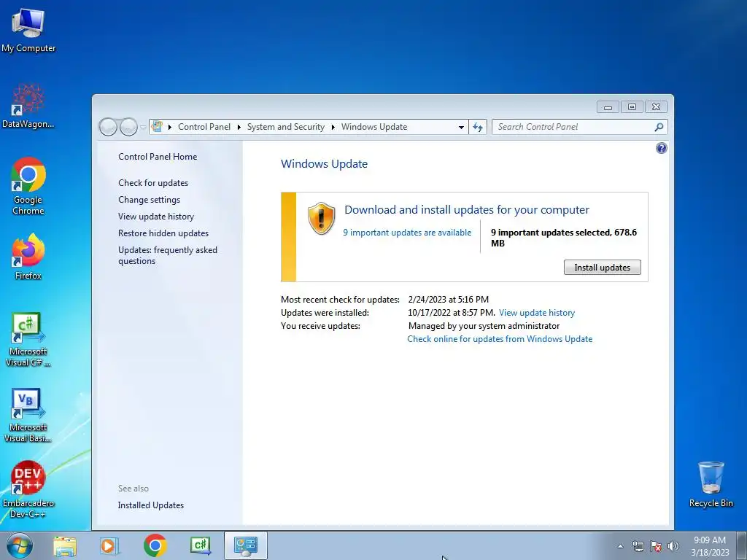
Task: Maximize the Windows Update window
Action: (632, 107)
